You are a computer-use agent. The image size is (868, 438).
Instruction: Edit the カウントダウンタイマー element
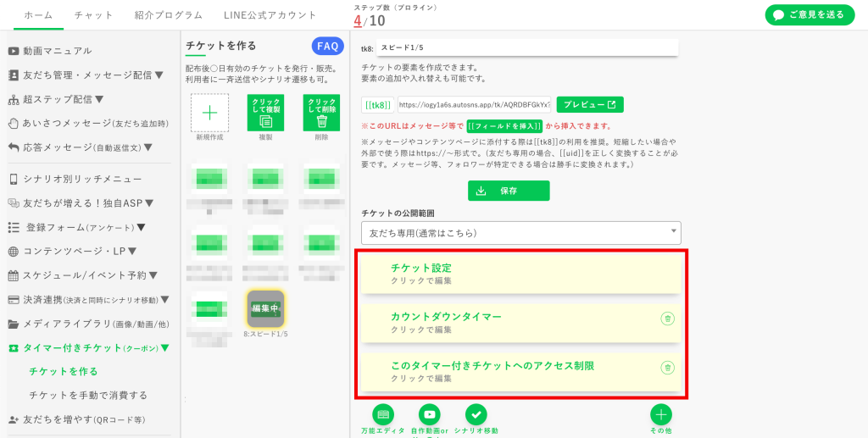[521, 323]
